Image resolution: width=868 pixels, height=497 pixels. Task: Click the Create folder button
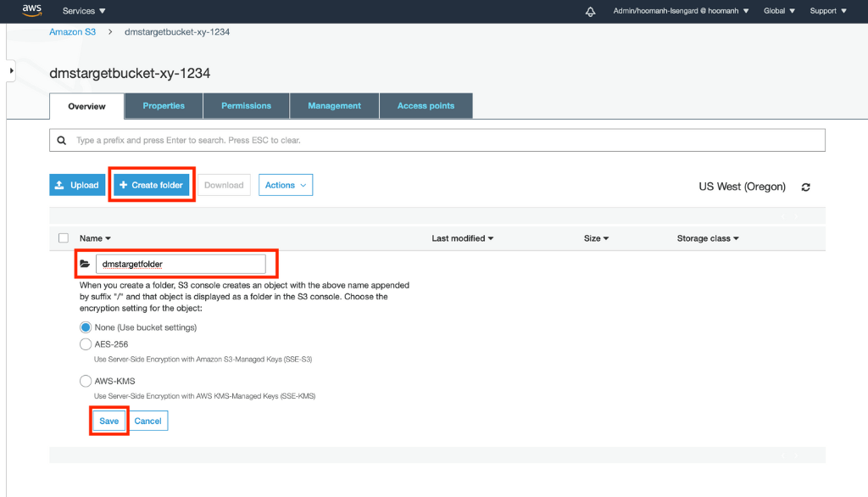coord(152,185)
